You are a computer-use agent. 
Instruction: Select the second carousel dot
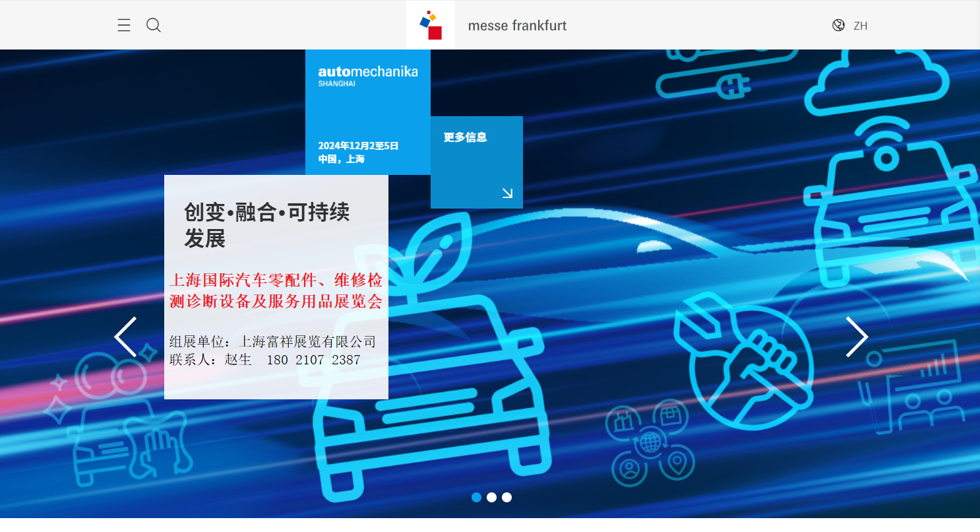tap(491, 497)
